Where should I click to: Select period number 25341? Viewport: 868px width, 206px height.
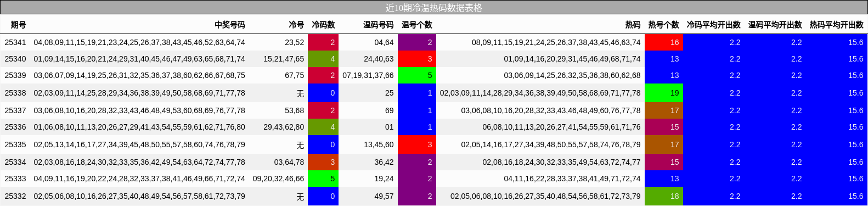[15, 42]
